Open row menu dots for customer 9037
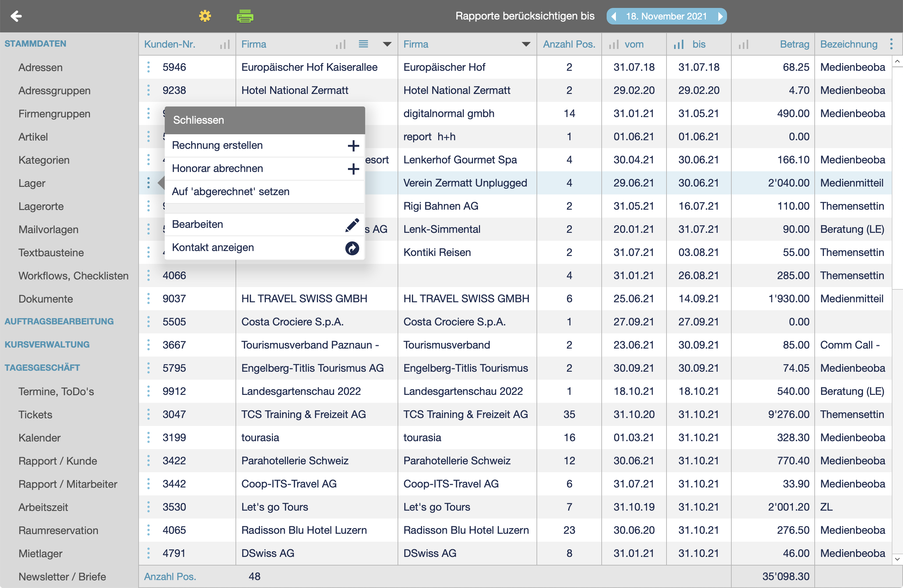Screen dimensions: 903x588 (148, 299)
